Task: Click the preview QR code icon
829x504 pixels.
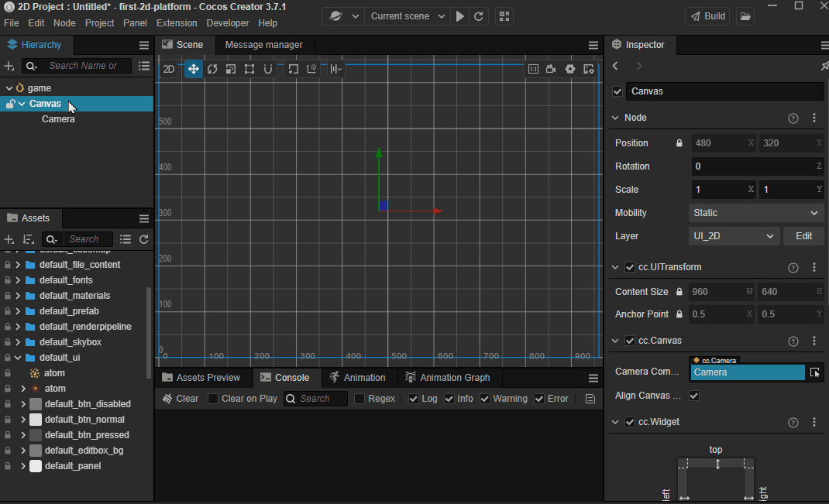Action: [x=504, y=16]
